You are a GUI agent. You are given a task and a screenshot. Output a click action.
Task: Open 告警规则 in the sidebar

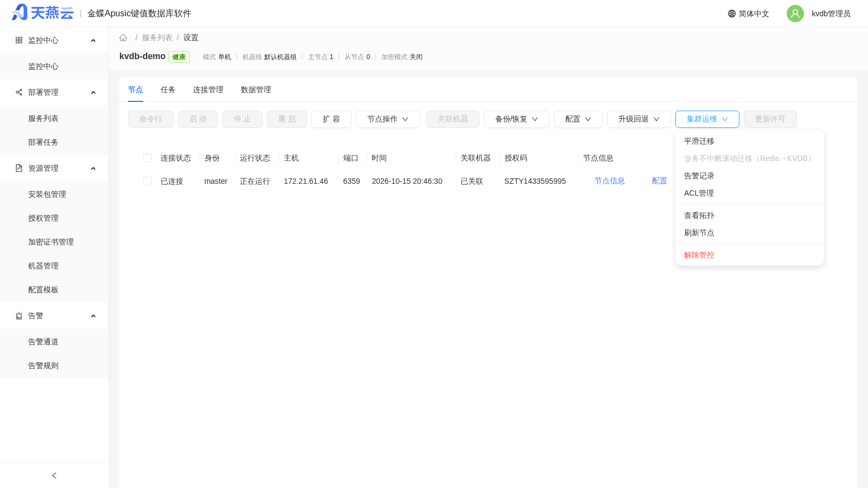[x=54, y=365]
